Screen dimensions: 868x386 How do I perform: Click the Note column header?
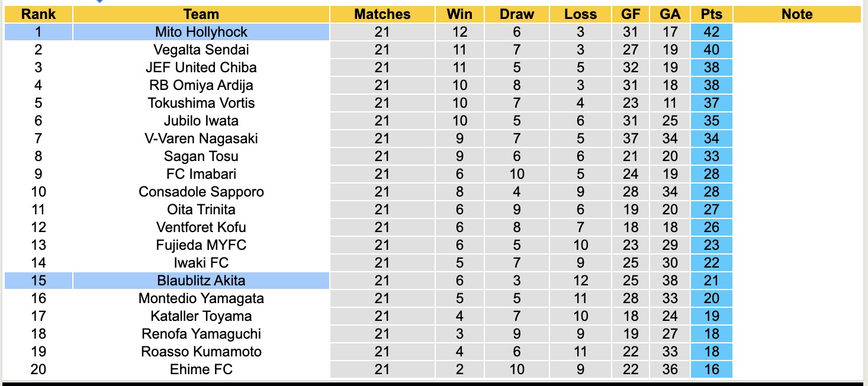click(796, 14)
